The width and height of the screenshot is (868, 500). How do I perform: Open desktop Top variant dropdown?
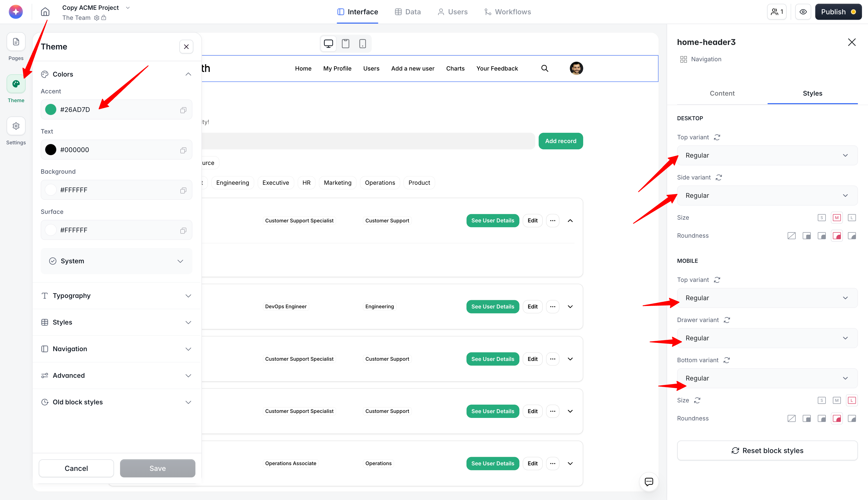pyautogui.click(x=767, y=156)
